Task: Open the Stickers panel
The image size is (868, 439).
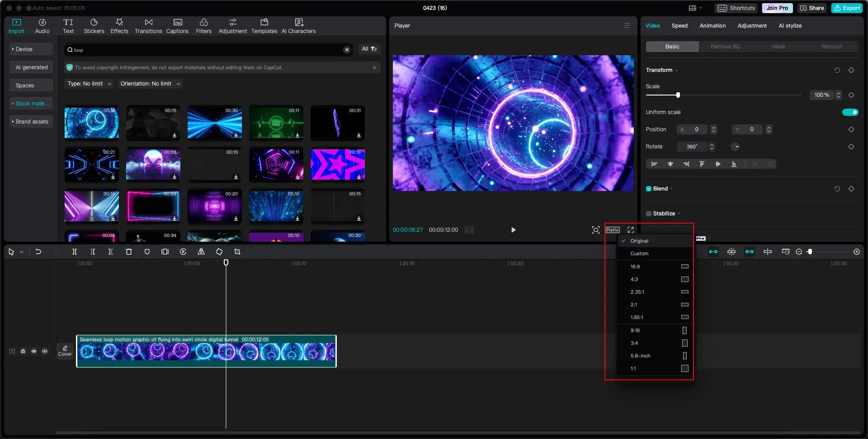Action: [x=94, y=26]
